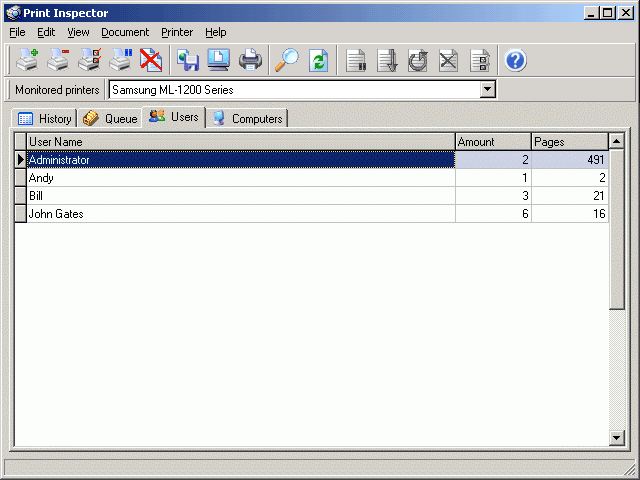Click the add printer icon with green plus
Image resolution: width=640 pixels, height=480 pixels.
coord(27,60)
